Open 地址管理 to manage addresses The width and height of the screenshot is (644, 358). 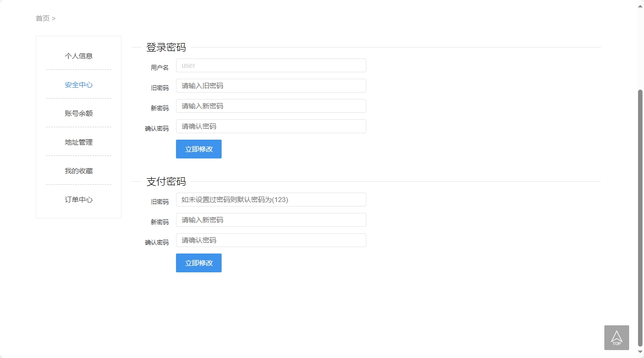78,142
